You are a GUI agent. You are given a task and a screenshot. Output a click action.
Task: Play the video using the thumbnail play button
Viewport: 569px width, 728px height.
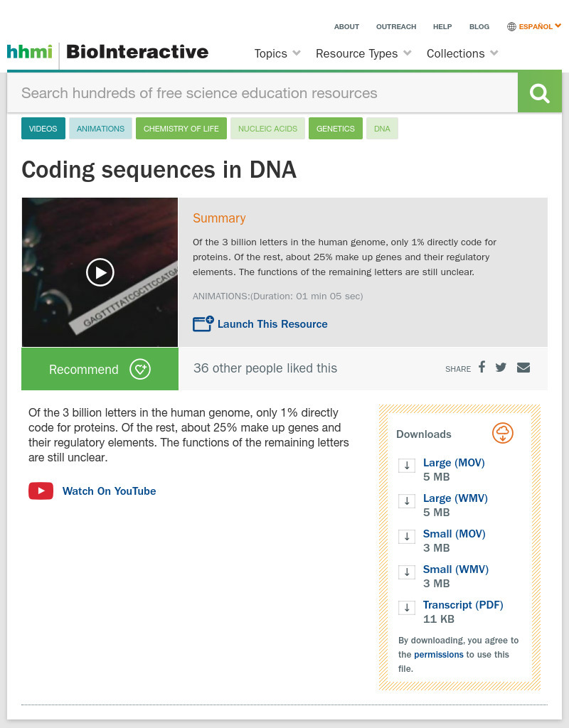tap(100, 272)
